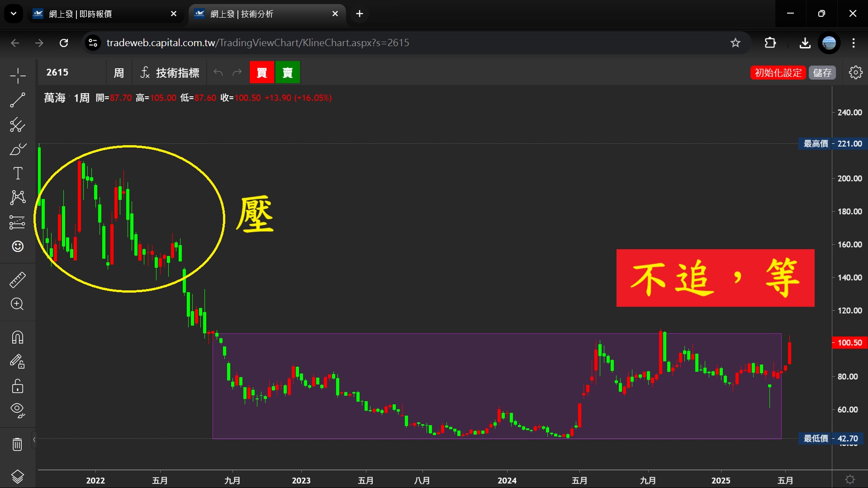
Task: Expand the browser tab search dropdown
Action: (x=14, y=14)
